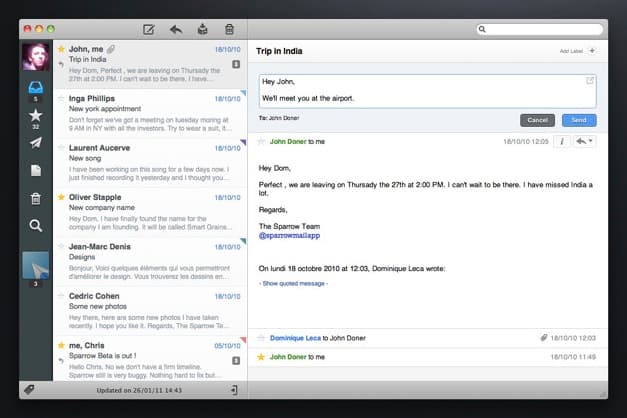Select the Cedric Cohen Some new photos email
Viewport: 627px width, 418px height.
[x=150, y=311]
